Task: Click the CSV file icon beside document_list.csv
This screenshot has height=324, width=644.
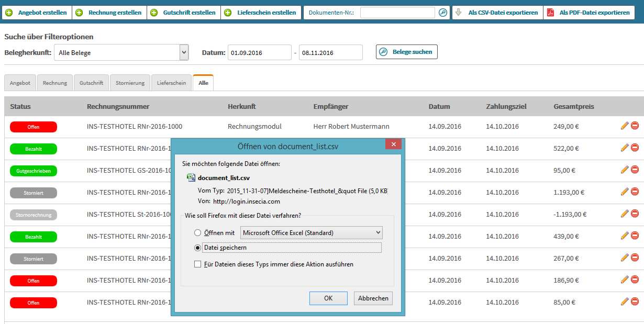Action: pyautogui.click(x=191, y=177)
